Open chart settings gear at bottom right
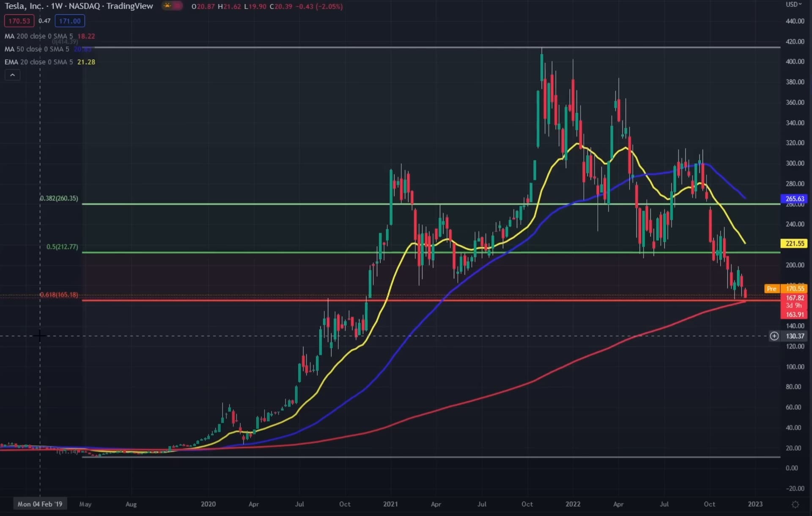 pyautogui.click(x=795, y=505)
